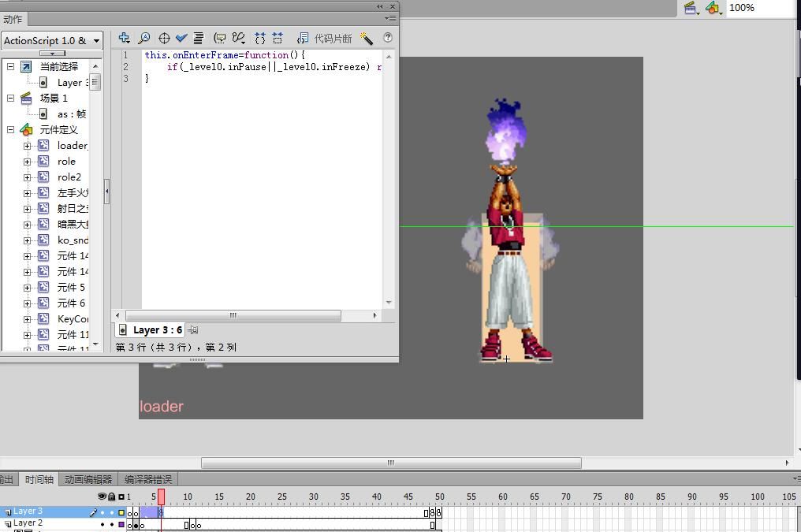Toggle Layer 3 outline color square
Screen dimensions: 801x532
[121, 512]
